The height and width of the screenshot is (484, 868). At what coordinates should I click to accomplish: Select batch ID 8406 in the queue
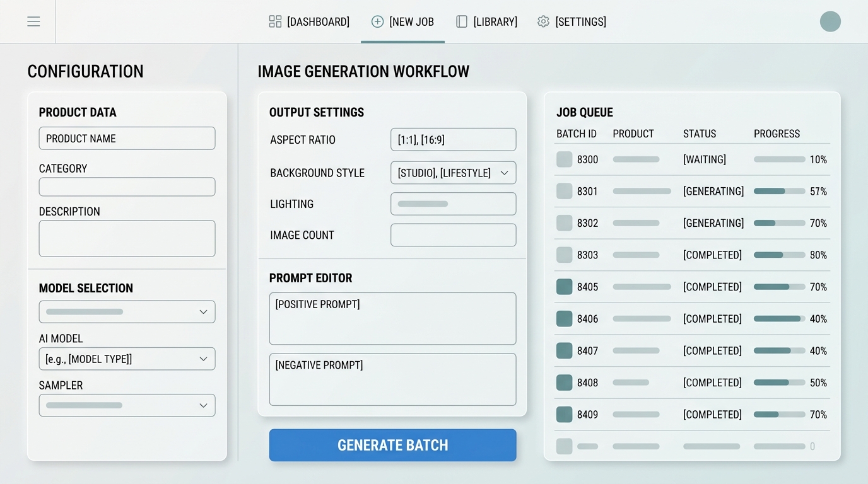coord(587,319)
